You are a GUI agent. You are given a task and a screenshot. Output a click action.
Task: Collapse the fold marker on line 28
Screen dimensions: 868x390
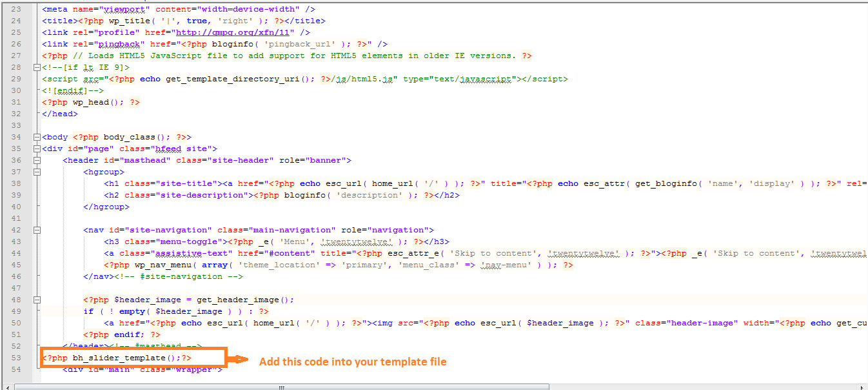point(36,67)
